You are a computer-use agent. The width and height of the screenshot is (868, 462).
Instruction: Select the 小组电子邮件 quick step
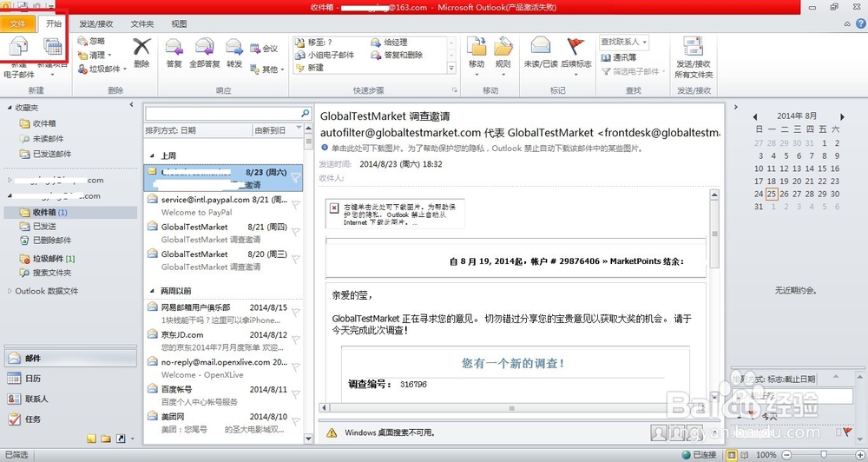(x=325, y=55)
